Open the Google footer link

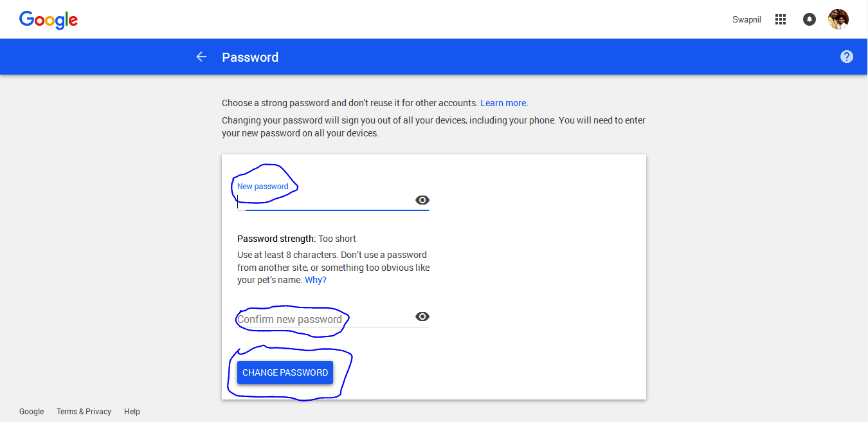[x=32, y=412]
